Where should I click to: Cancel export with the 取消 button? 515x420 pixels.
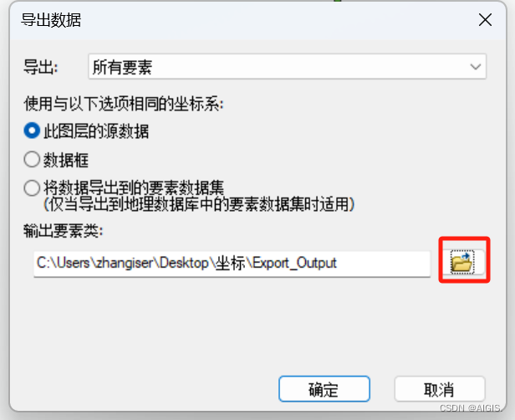pos(440,389)
